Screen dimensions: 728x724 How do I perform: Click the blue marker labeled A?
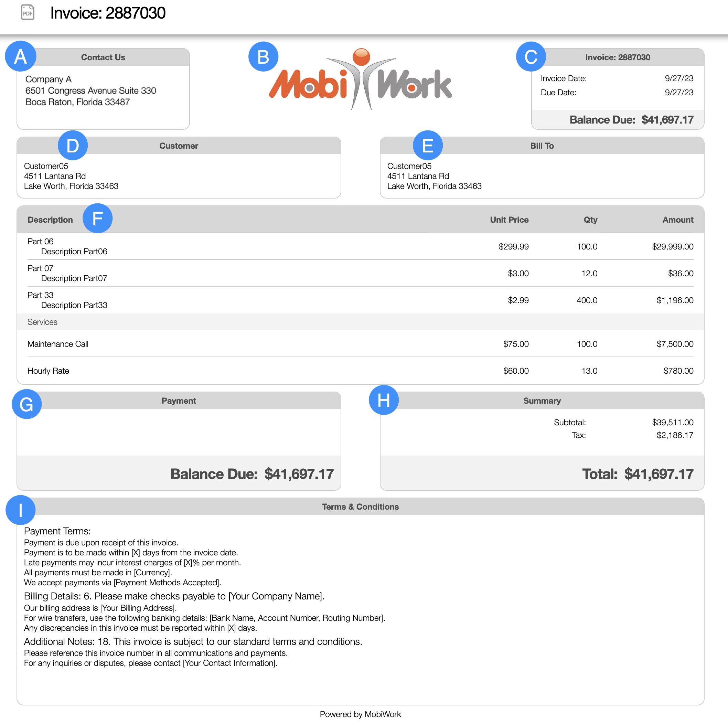[20, 56]
